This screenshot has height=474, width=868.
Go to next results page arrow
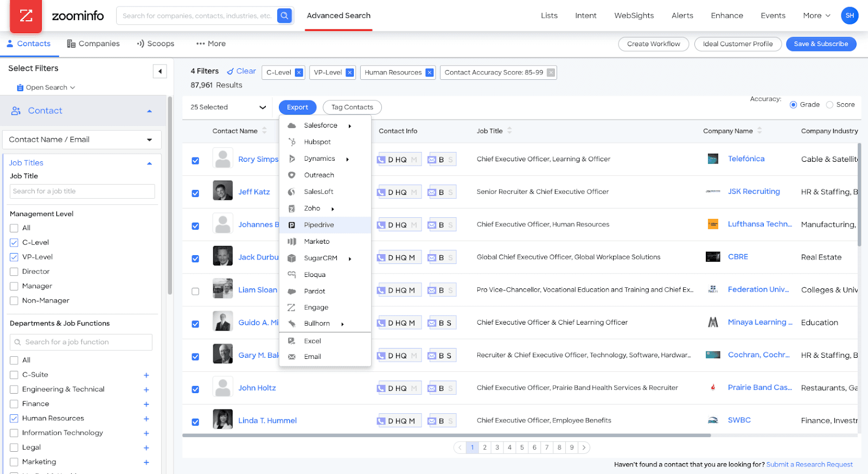584,447
